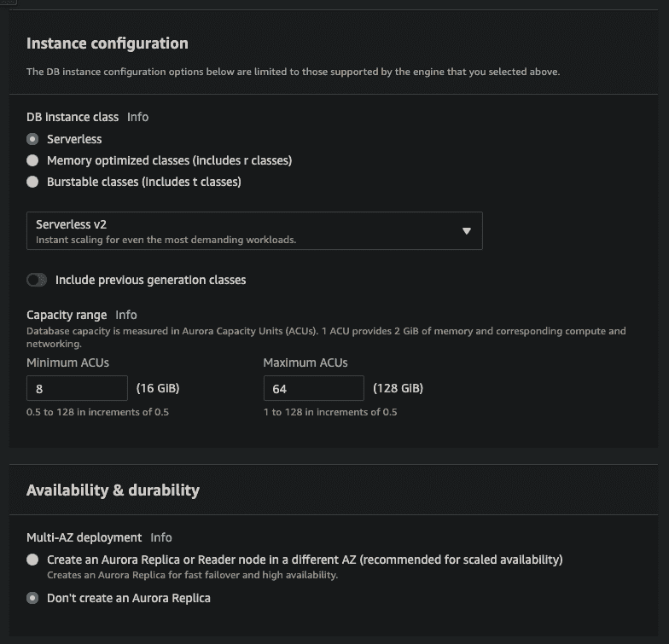Open Info link beside Multi-AZ deployment

point(161,537)
